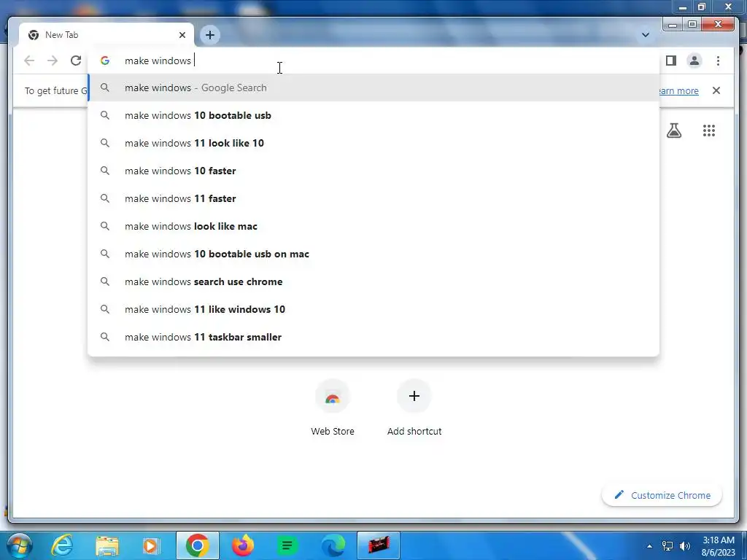Image resolution: width=747 pixels, height=560 pixels.
Task: Open the Web Store shortcut
Action: tap(333, 408)
